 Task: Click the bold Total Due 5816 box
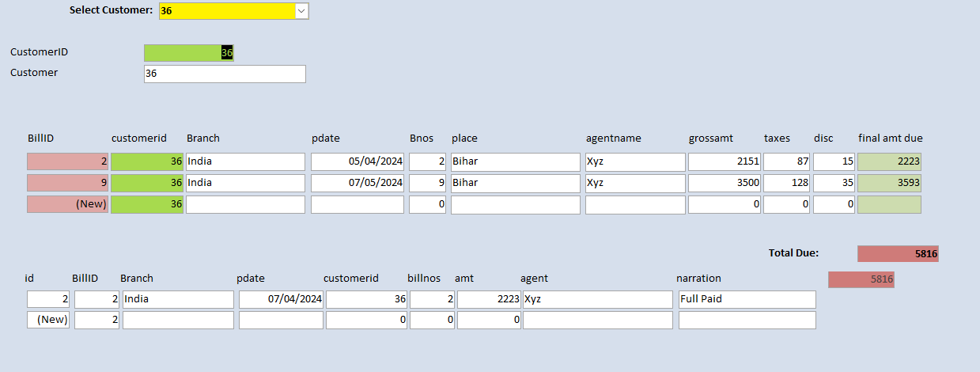[898, 254]
